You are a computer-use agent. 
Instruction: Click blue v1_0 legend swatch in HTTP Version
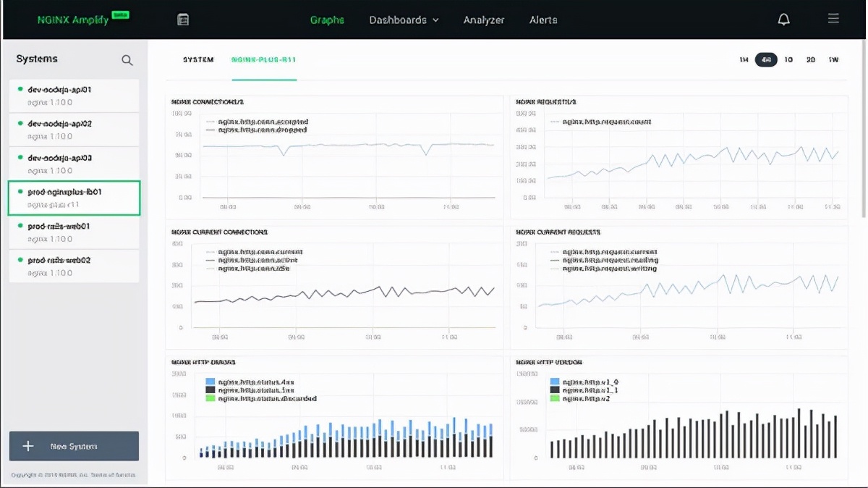(555, 382)
